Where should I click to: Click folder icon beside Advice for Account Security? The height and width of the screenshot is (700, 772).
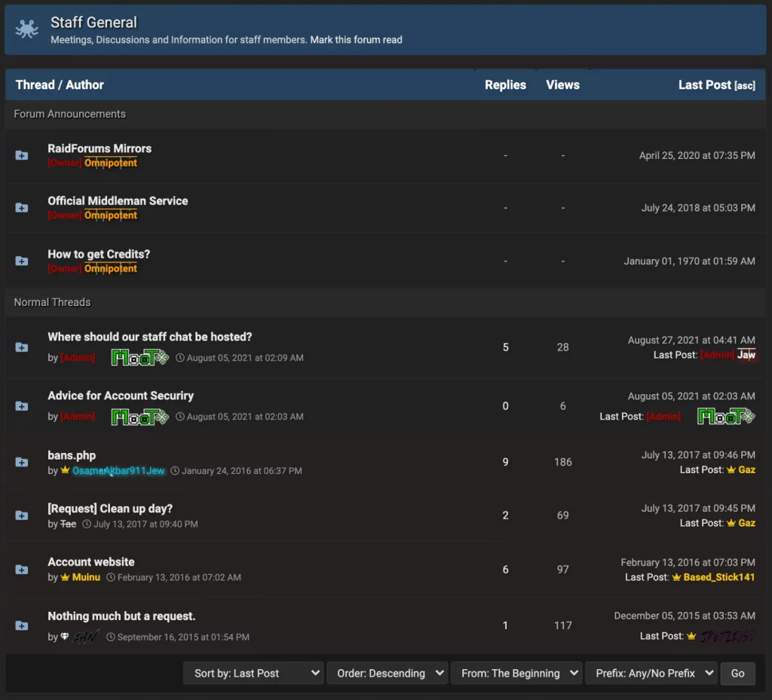tap(22, 406)
